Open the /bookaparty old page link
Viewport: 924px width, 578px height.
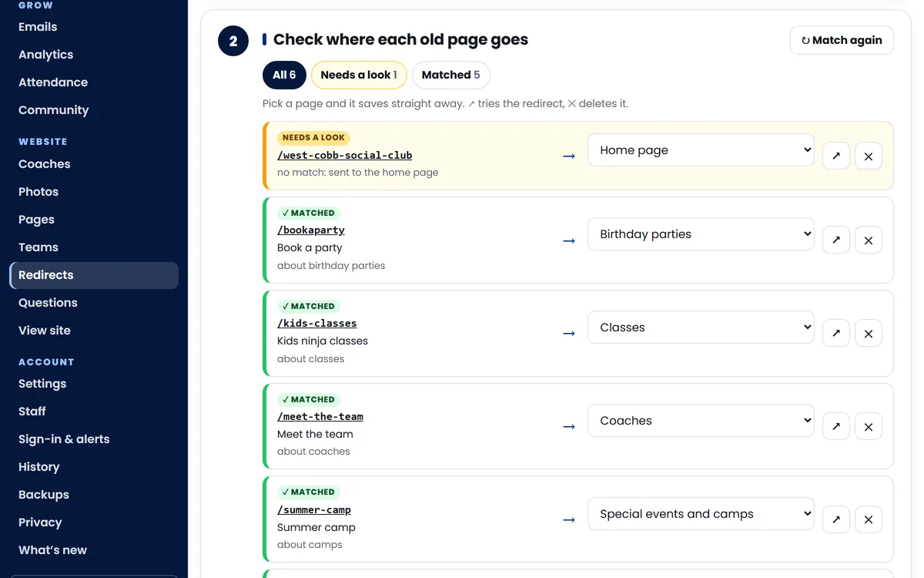(x=311, y=230)
